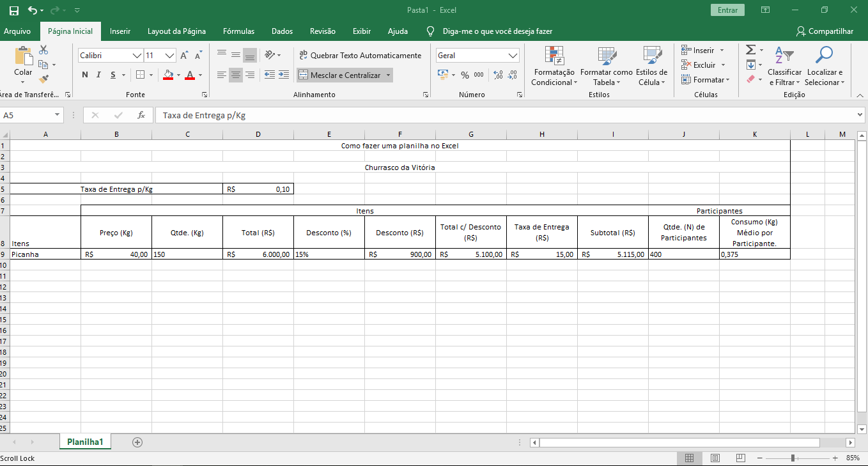Click the Compartilhar button

coord(825,31)
